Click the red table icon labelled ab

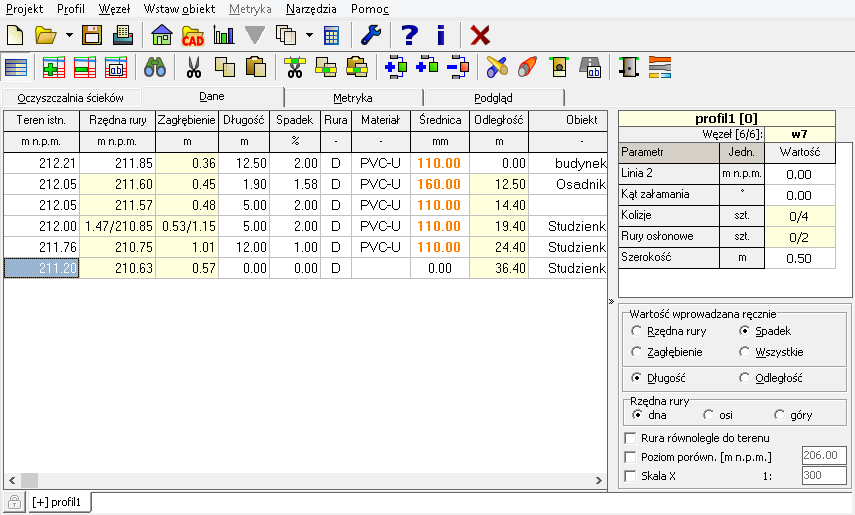[116, 67]
